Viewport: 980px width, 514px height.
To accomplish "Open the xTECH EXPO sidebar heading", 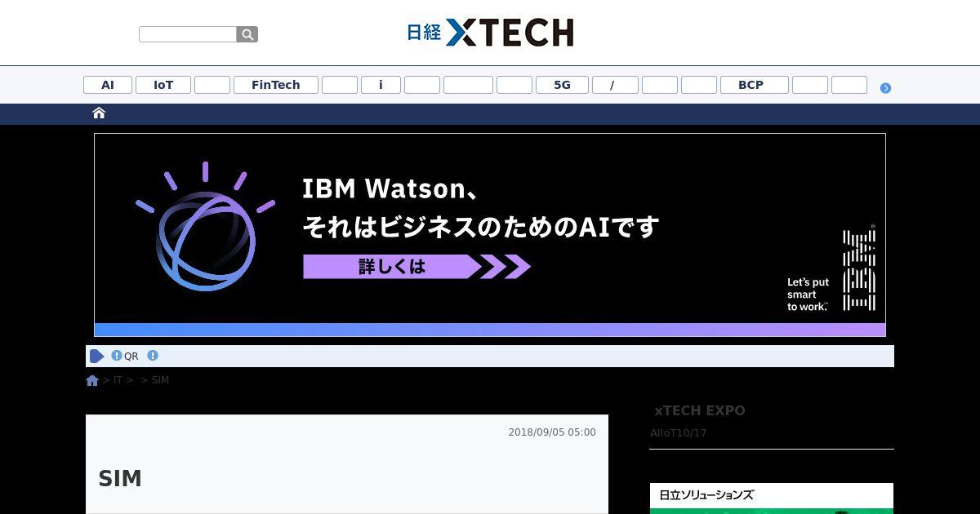I will [x=700, y=410].
